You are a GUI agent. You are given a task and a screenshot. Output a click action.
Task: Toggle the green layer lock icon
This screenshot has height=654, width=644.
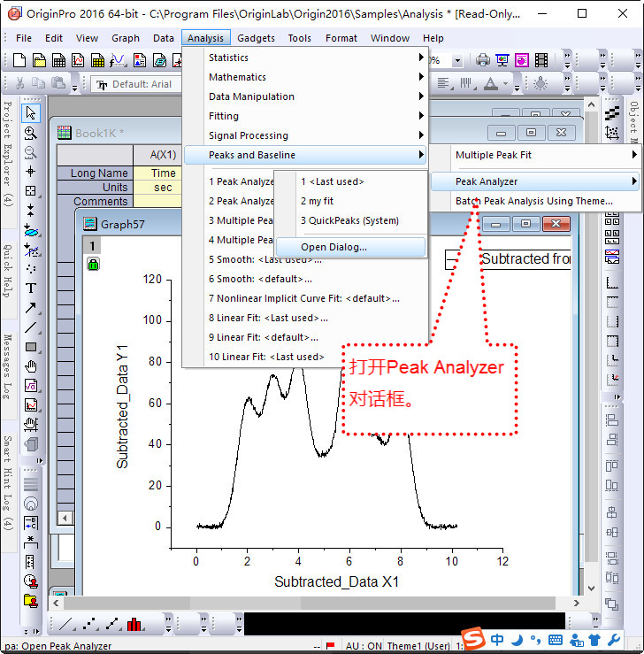tap(93, 265)
